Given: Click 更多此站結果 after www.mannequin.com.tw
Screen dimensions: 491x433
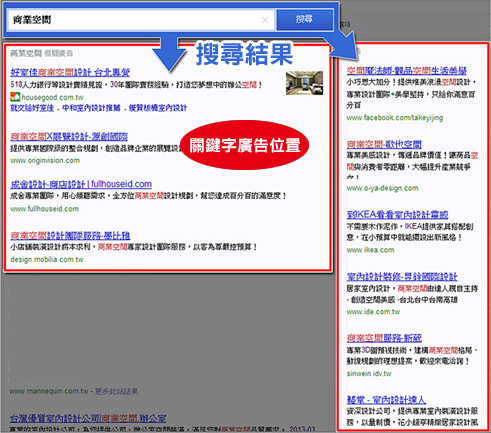Looking at the screenshot, I should click(116, 391).
